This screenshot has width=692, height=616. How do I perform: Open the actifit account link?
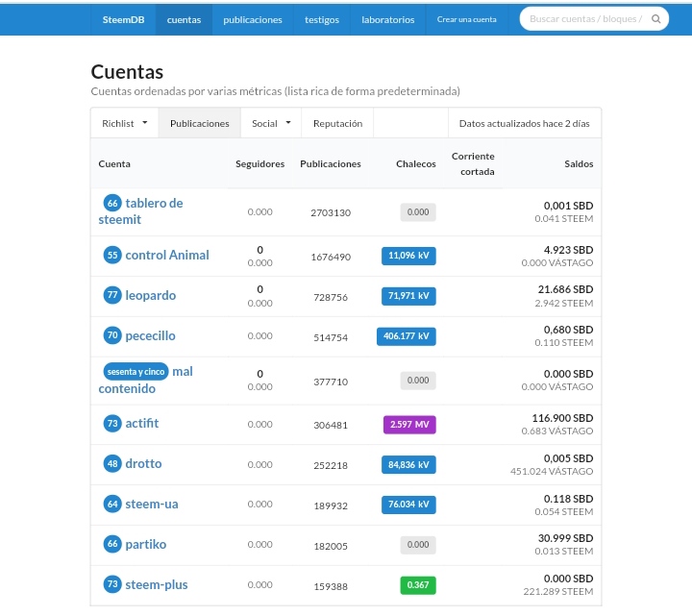pos(142,423)
